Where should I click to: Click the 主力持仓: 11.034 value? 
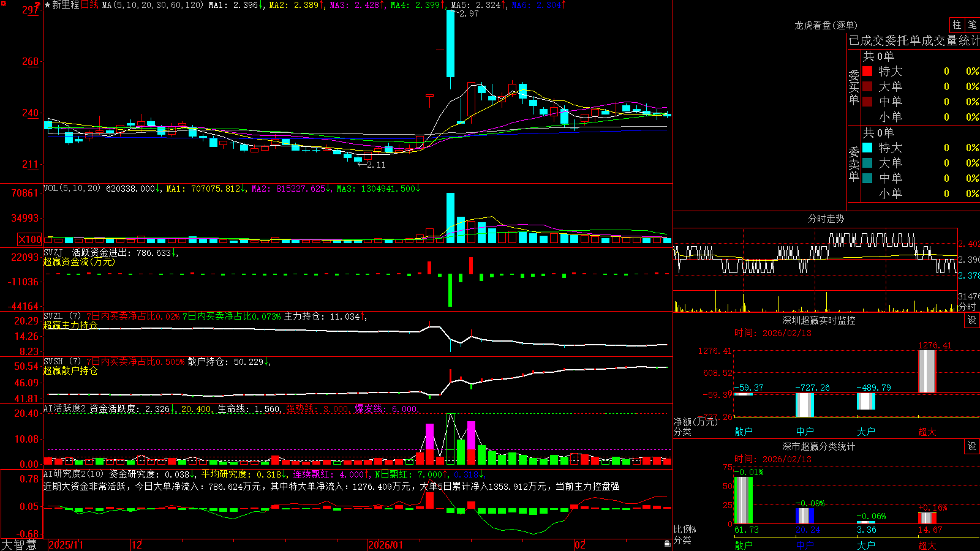click(x=322, y=317)
